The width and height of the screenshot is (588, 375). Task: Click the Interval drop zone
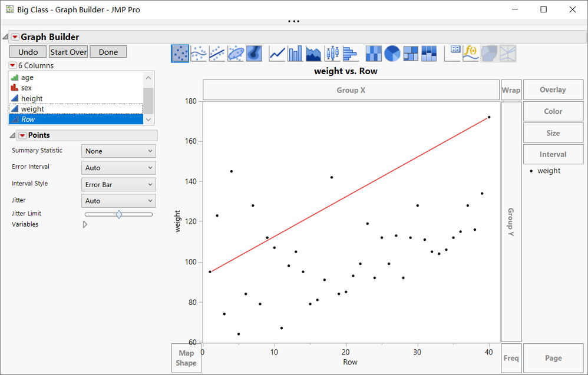click(x=553, y=154)
